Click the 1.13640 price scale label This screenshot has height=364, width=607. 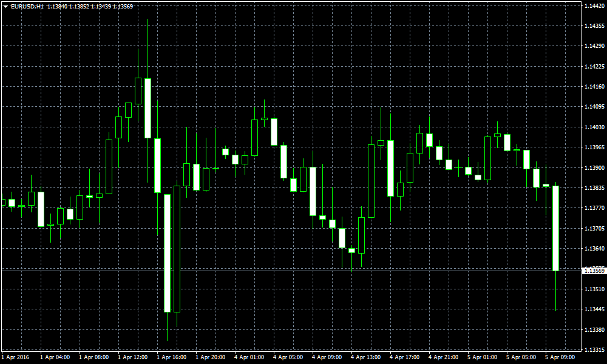(594, 249)
